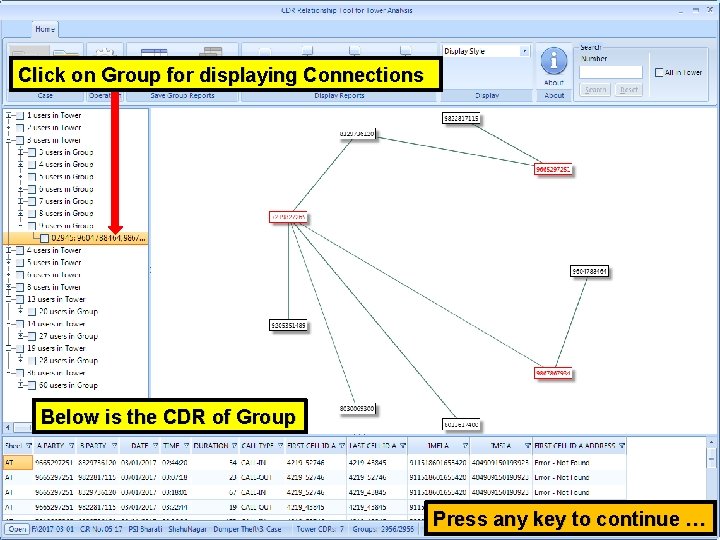Click CALL-OUT cell in second table row

coord(256,478)
